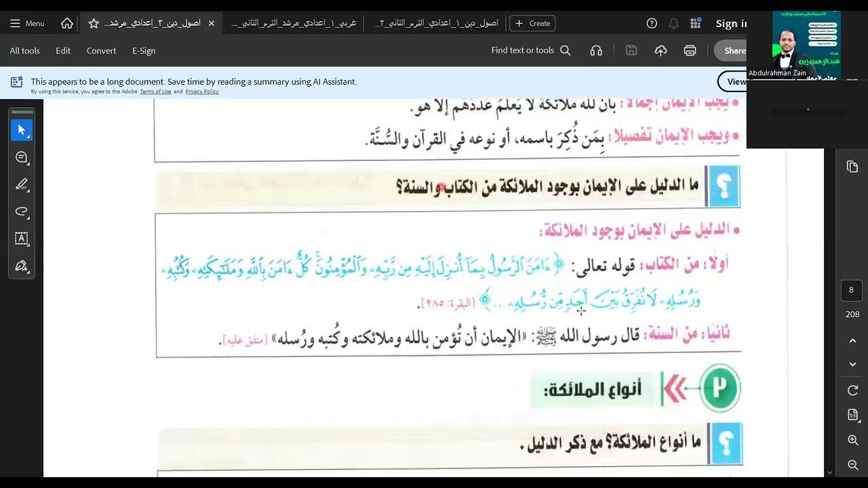868x488 pixels.
Task: Click the red double-arrow beside أنواع الملائكة
Action: tap(674, 390)
